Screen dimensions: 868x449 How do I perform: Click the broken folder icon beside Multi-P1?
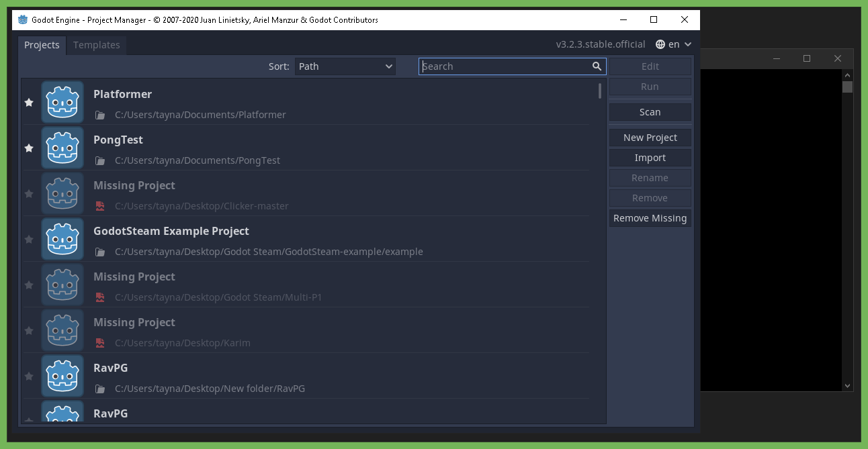pos(100,297)
